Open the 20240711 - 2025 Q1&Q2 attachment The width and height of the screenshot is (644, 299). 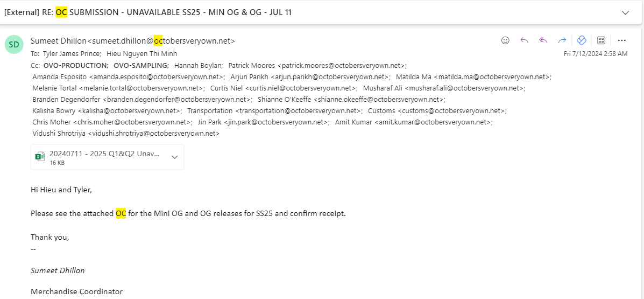(x=104, y=157)
